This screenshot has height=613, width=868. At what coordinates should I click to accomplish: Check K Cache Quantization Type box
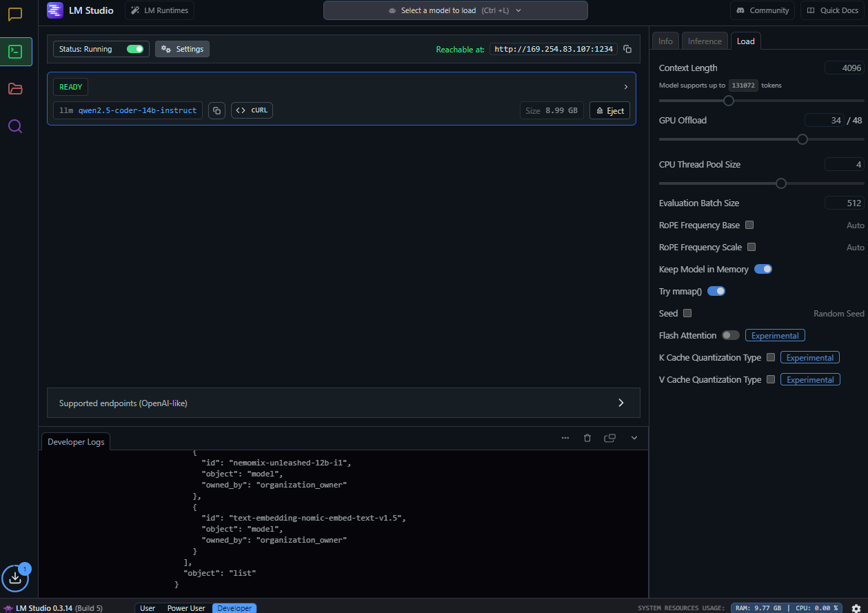[771, 357]
